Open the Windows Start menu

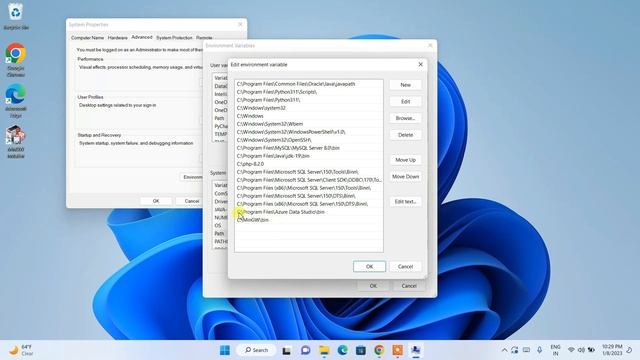click(x=225, y=350)
